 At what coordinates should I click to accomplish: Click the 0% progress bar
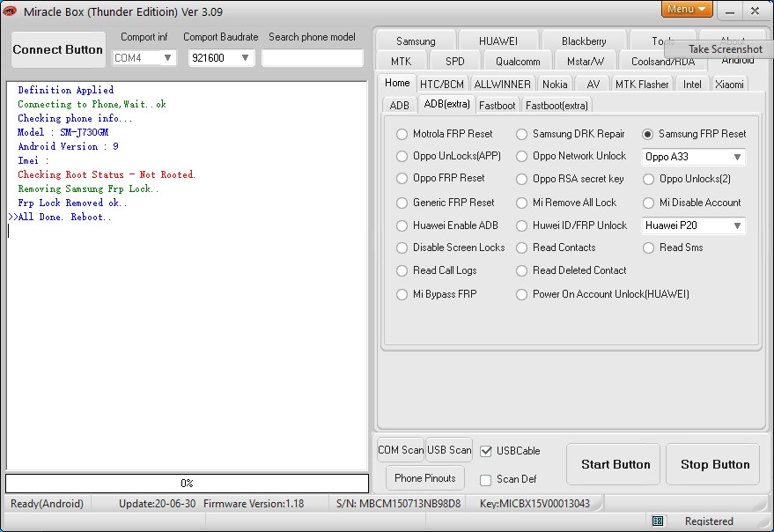click(187, 483)
